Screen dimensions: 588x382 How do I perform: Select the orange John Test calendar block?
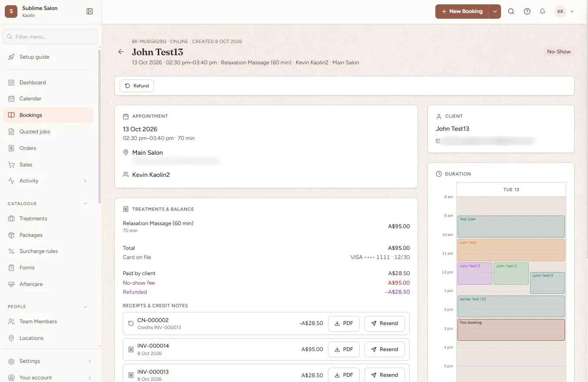click(511, 250)
